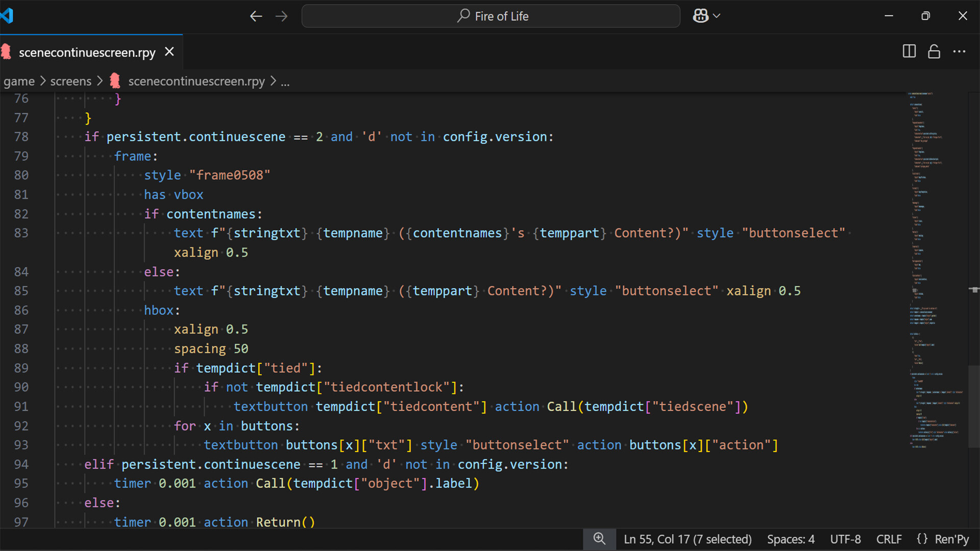Open Go to Line from Ln 55 indicator
980x551 pixels.
688,539
